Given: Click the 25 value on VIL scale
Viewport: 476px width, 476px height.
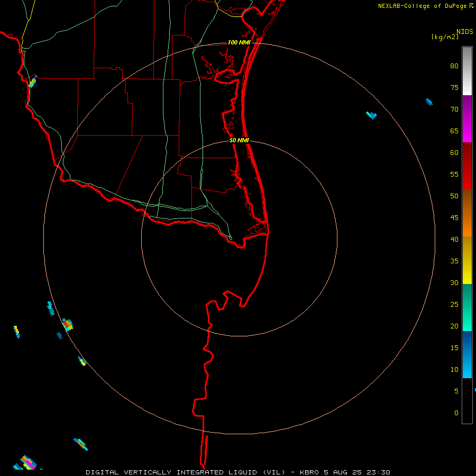Looking at the screenshot, I should coord(454,305).
